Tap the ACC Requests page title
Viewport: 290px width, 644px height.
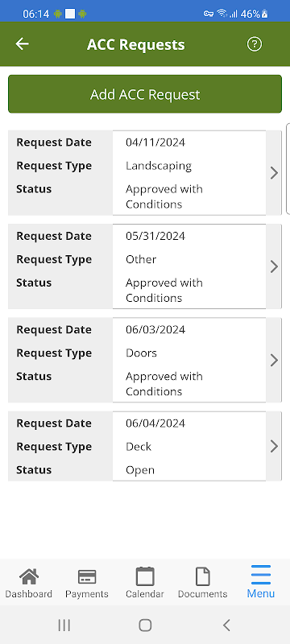point(136,44)
